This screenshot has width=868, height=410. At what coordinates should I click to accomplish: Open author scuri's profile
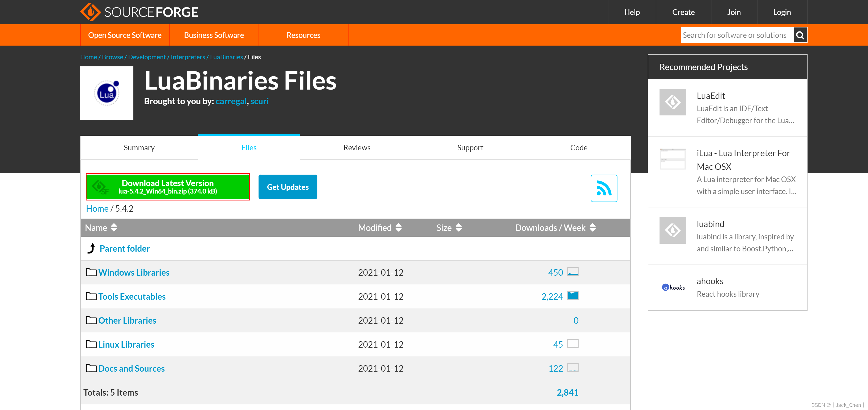coord(259,101)
